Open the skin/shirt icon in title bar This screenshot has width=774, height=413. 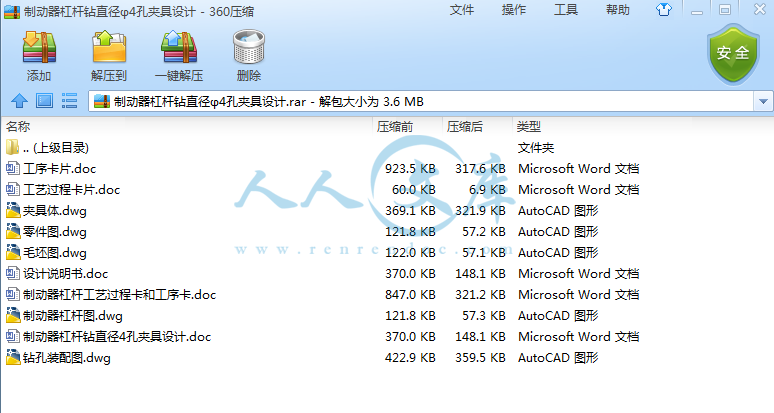point(663,9)
